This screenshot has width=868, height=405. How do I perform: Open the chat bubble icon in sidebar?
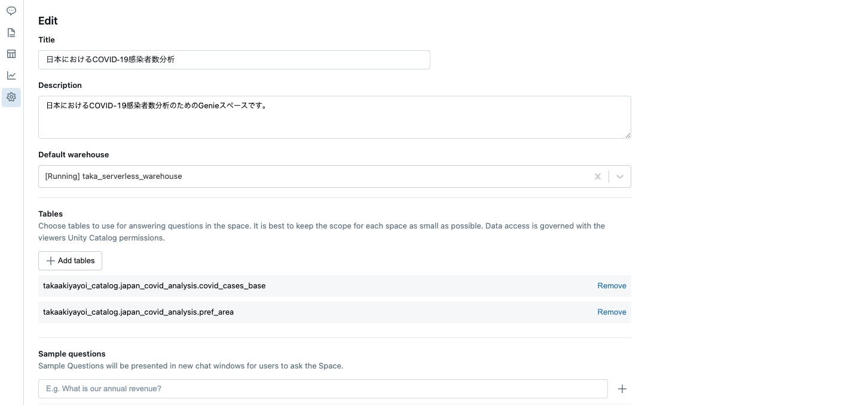(x=11, y=10)
